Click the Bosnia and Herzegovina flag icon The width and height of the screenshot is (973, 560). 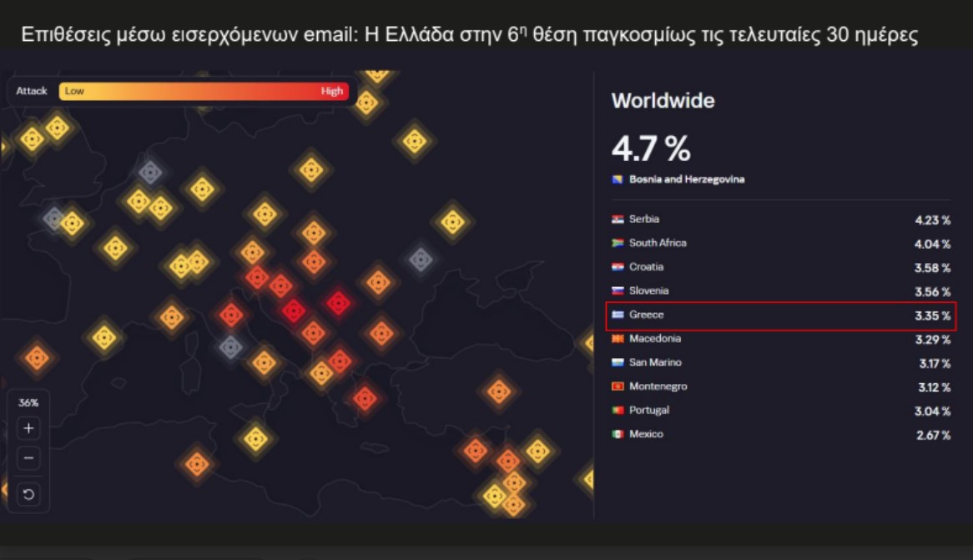618,179
